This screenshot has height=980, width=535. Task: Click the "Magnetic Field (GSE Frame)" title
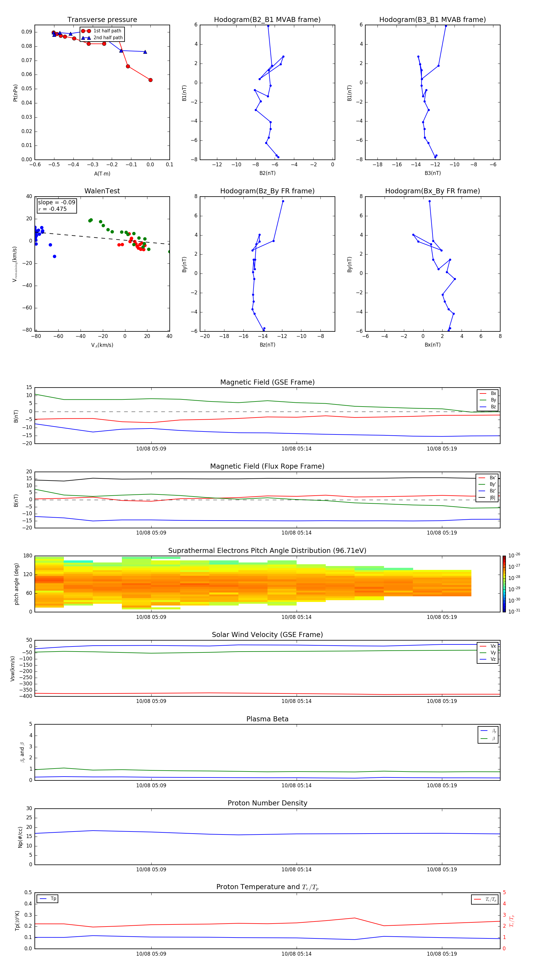click(267, 382)
